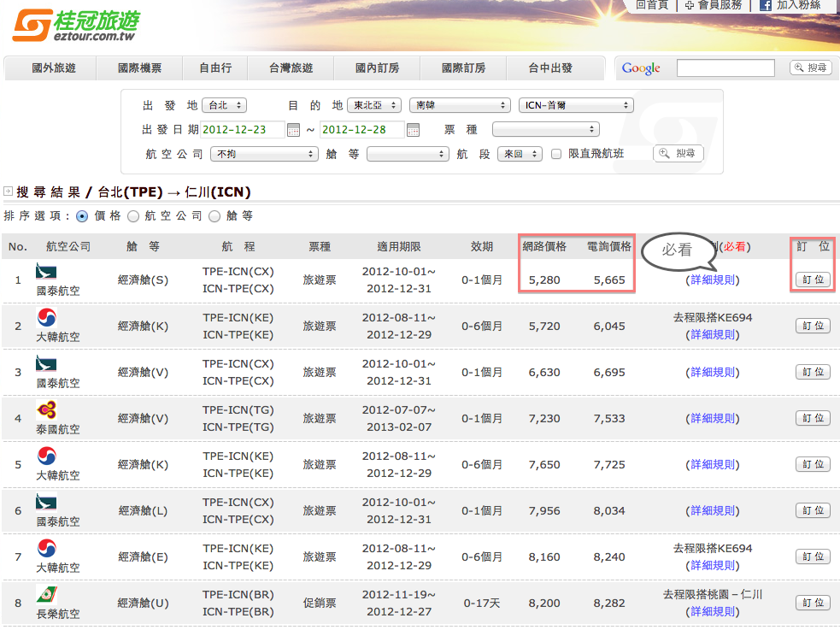Viewport: 840px width, 630px height.
Task: Book row 7 fare 8,160 訂位 button
Action: 813,556
